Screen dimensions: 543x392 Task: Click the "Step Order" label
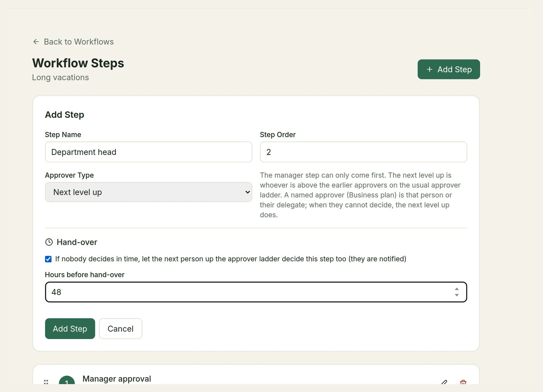[x=278, y=135]
